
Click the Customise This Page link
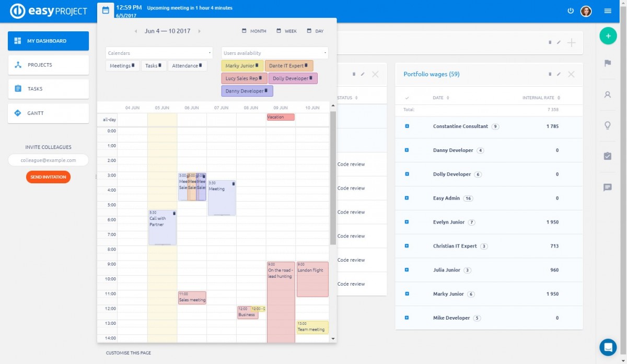[x=129, y=353]
